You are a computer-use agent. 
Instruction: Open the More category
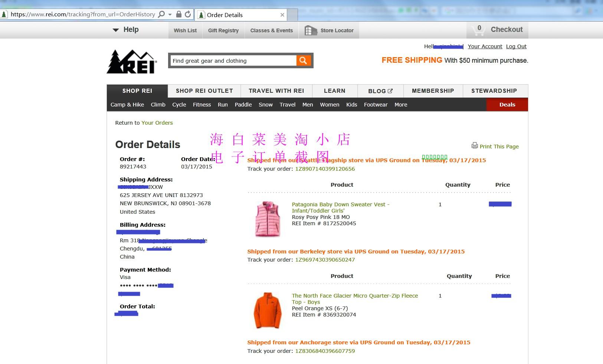point(401,105)
